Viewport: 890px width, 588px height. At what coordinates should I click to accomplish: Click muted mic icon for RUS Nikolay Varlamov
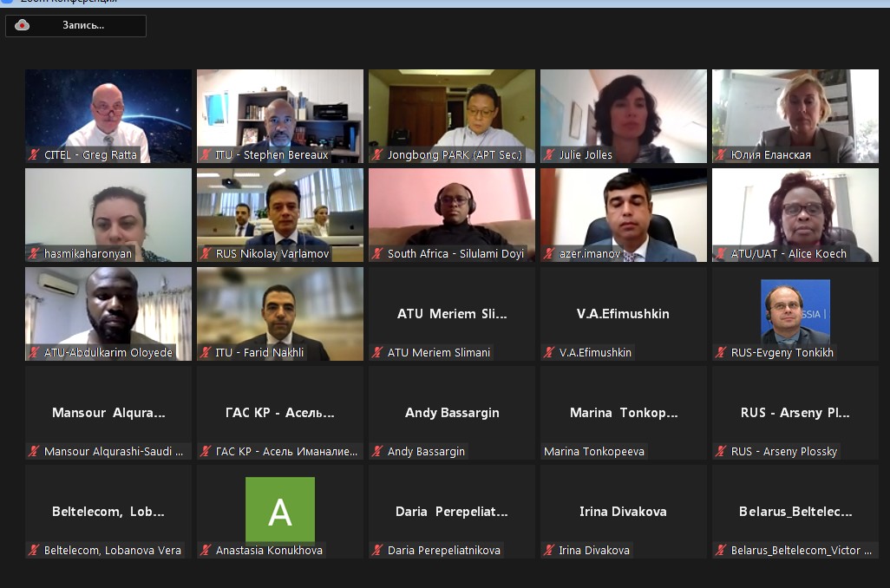206,254
